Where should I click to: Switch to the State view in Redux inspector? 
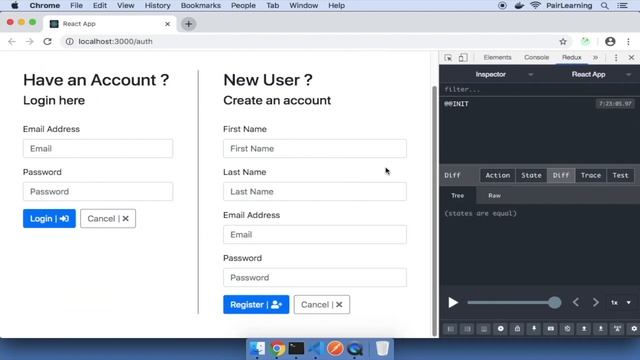coord(531,175)
